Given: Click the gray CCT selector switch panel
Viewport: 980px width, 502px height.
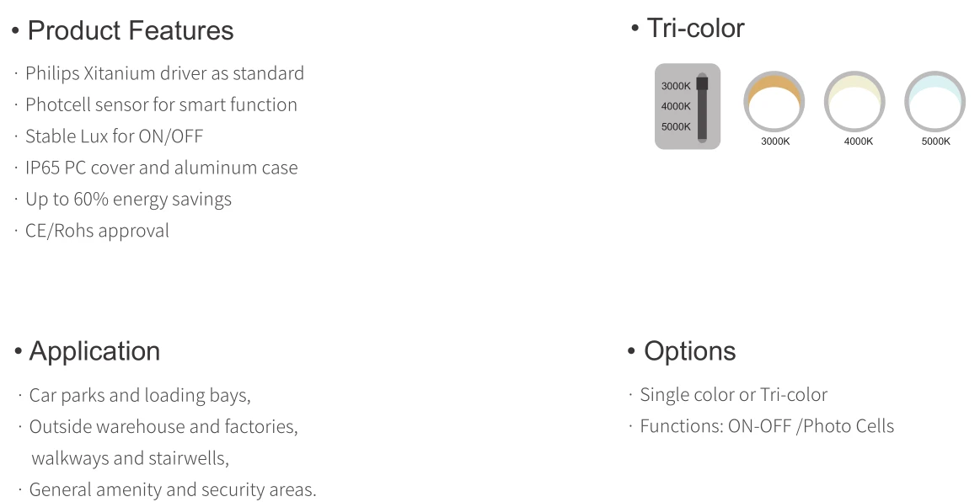Looking at the screenshot, I should 688,106.
